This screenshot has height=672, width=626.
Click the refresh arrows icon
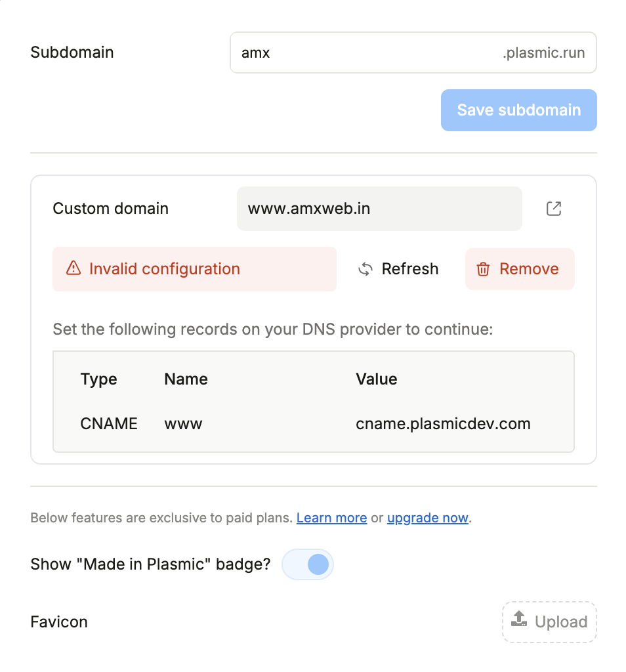[365, 269]
